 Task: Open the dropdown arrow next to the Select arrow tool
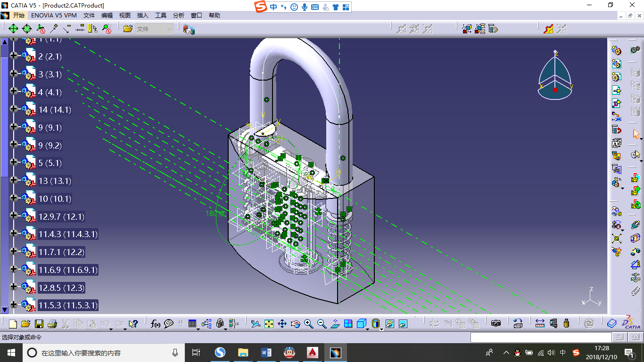click(641, 139)
